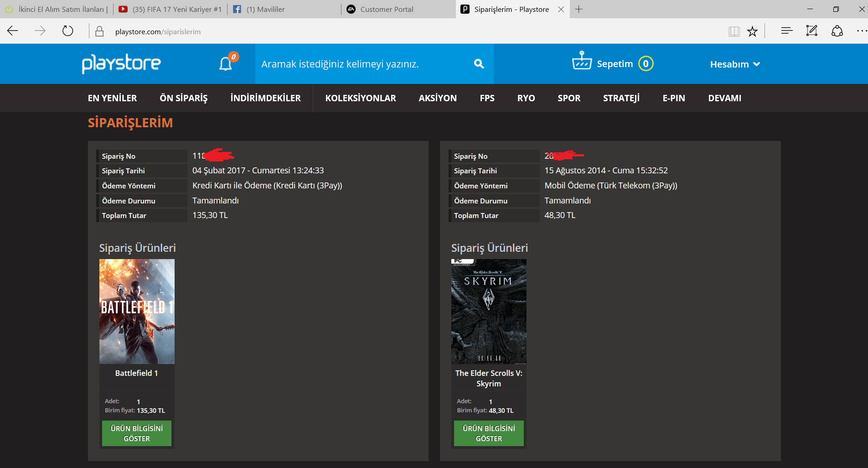Click the search magnifier icon
The width and height of the screenshot is (868, 468).
[479, 64]
